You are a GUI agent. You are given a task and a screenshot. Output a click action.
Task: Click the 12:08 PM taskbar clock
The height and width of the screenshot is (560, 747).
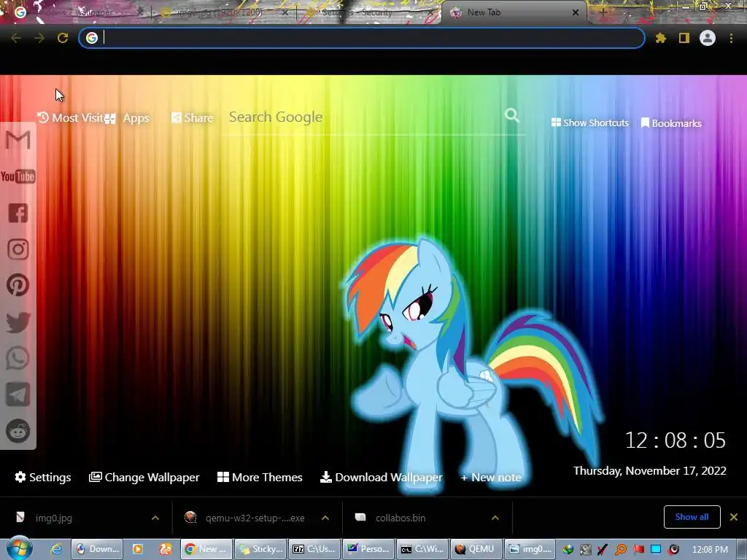710,550
